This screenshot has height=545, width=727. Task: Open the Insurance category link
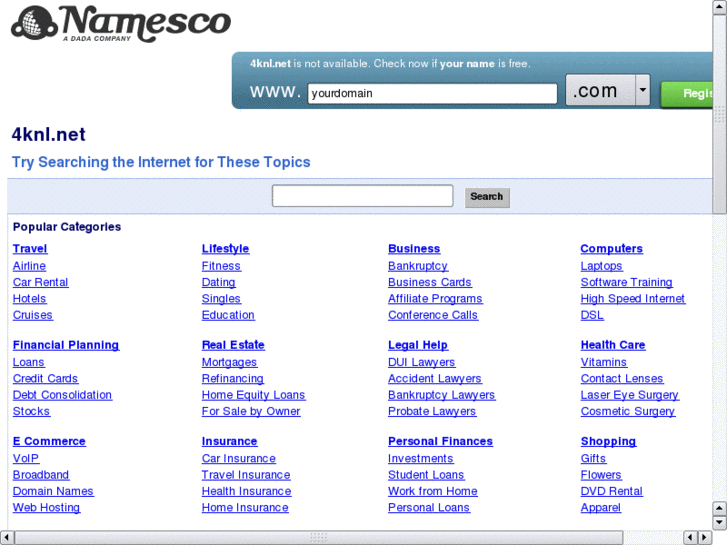(230, 441)
